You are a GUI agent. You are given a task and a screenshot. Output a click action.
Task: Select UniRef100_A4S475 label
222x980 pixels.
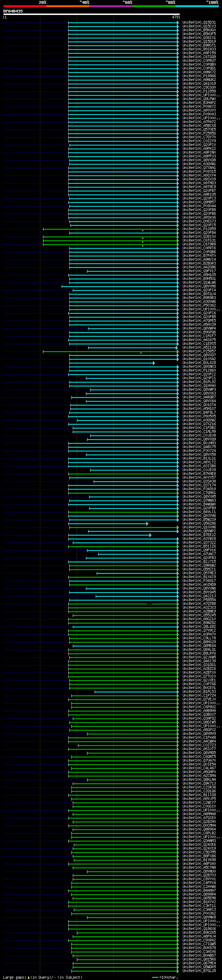(199, 340)
